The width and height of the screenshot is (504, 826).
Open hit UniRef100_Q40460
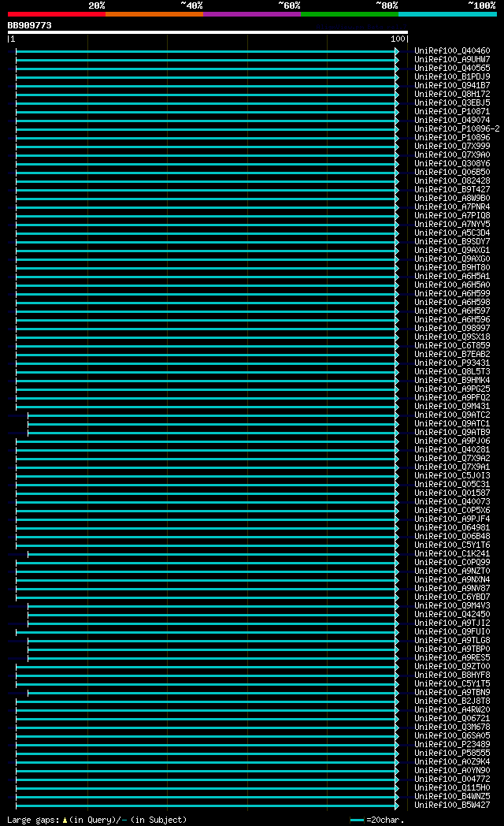(x=452, y=51)
